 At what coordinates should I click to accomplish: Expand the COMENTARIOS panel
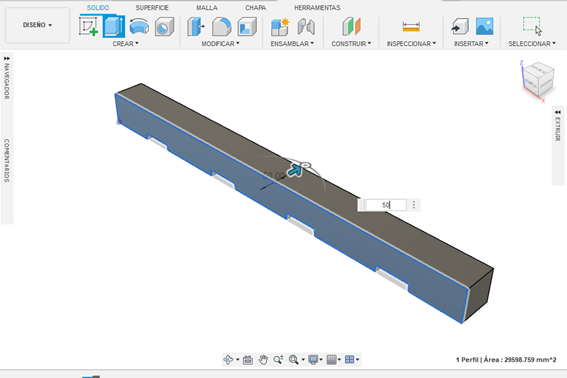point(7,160)
